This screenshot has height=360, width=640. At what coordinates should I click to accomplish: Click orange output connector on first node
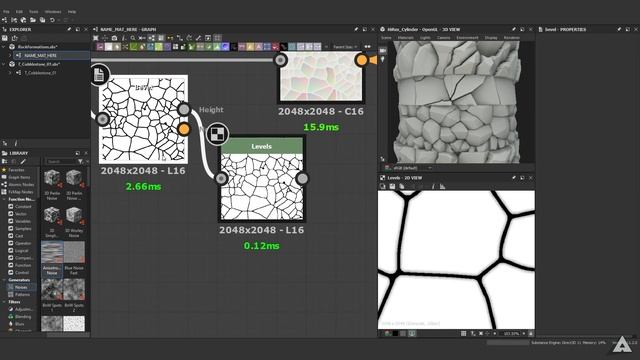(x=184, y=129)
